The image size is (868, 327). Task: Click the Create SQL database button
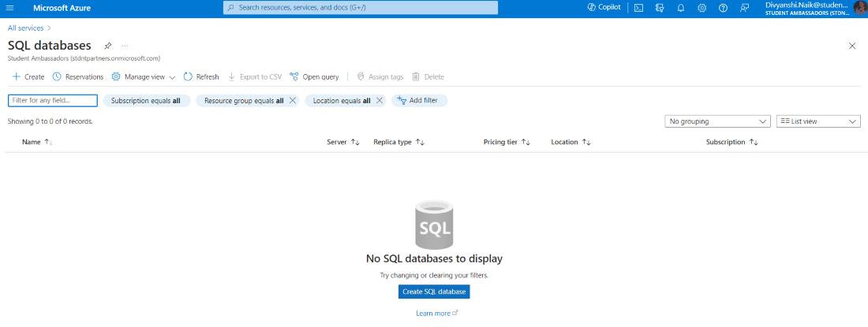tap(434, 292)
